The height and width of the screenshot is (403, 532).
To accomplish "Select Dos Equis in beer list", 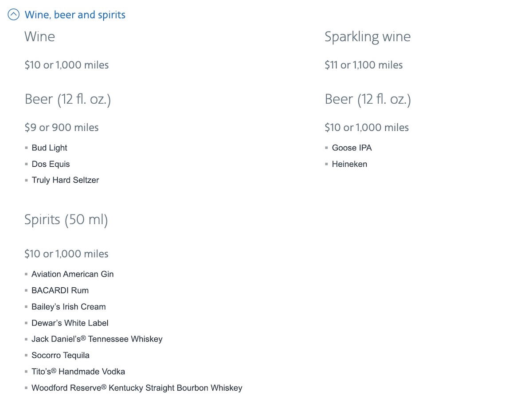I will 51,164.
